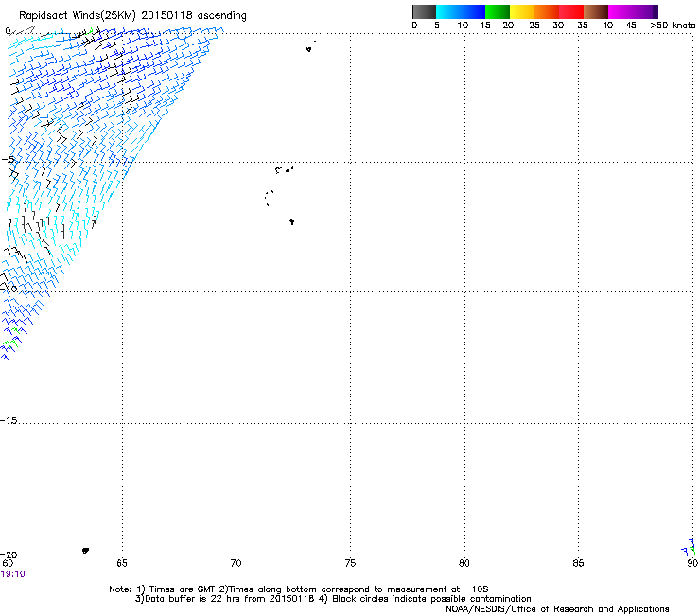Click the brown 35-40 knots color swatch
This screenshot has width=700, height=615.
596,11
